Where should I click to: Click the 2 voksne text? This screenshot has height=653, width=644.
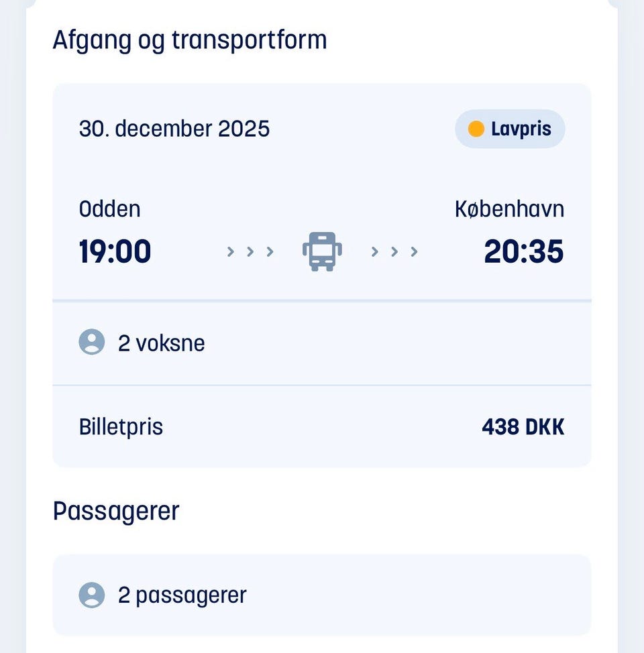coord(162,343)
